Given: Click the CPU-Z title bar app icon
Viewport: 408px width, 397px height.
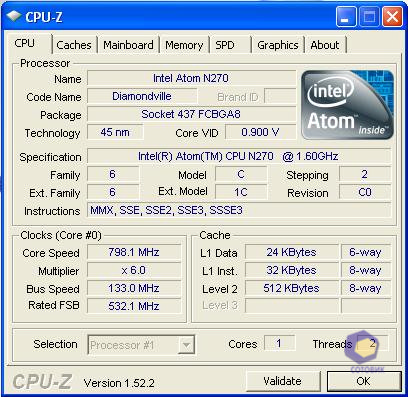Looking at the screenshot, I should tap(13, 16).
